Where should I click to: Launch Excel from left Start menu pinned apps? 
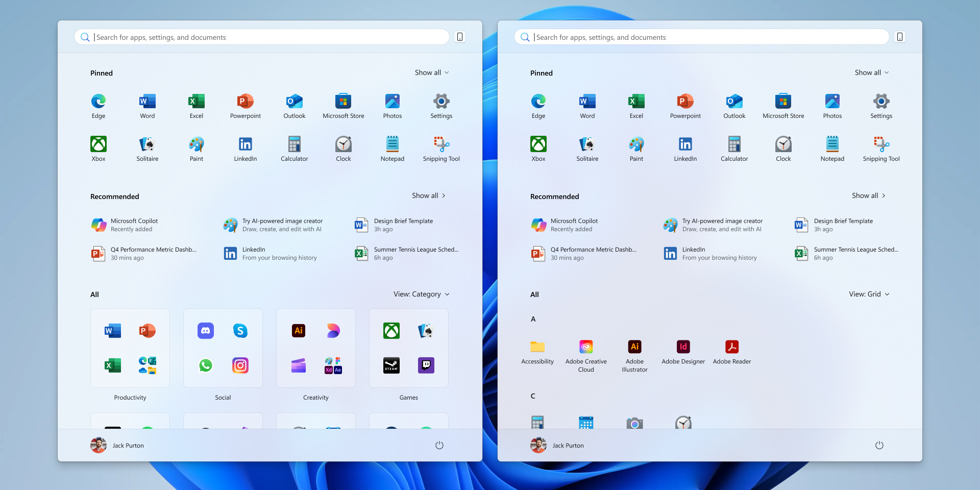point(197,106)
